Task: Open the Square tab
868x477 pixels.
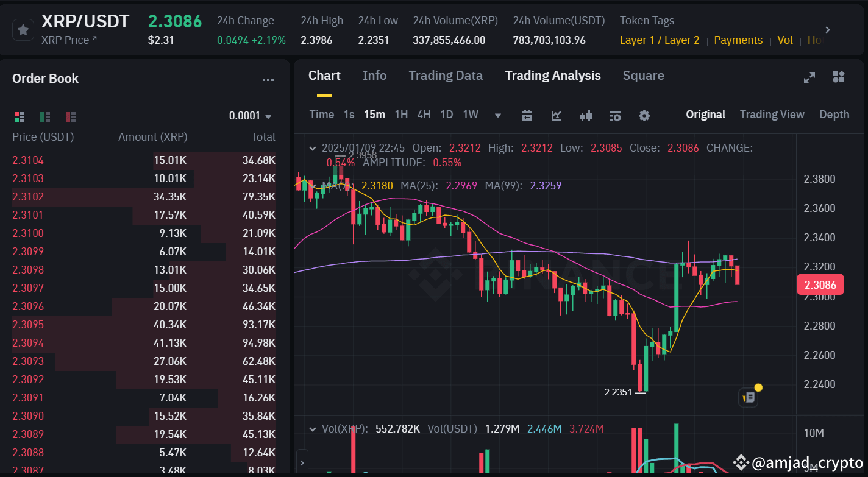Action: click(x=643, y=76)
